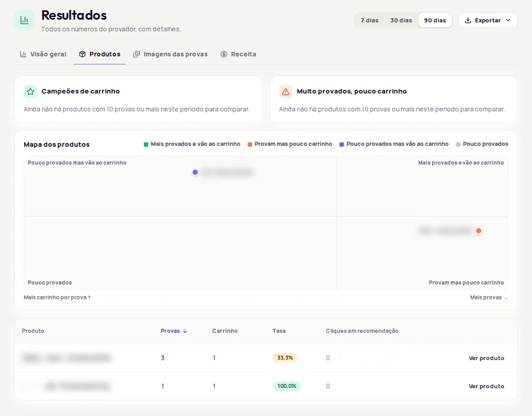Click the 33,3% rate badge
The height and width of the screenshot is (416, 532).
tap(285, 358)
